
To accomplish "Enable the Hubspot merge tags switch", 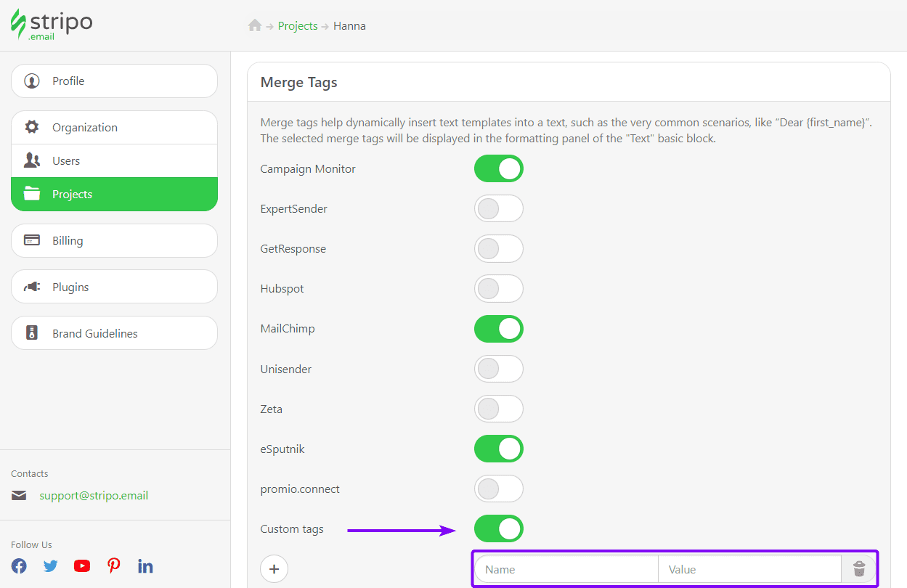I will tap(498, 288).
